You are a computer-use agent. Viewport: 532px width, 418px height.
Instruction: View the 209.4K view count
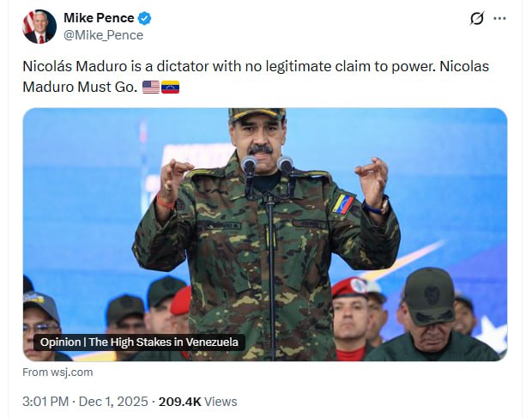(x=179, y=401)
